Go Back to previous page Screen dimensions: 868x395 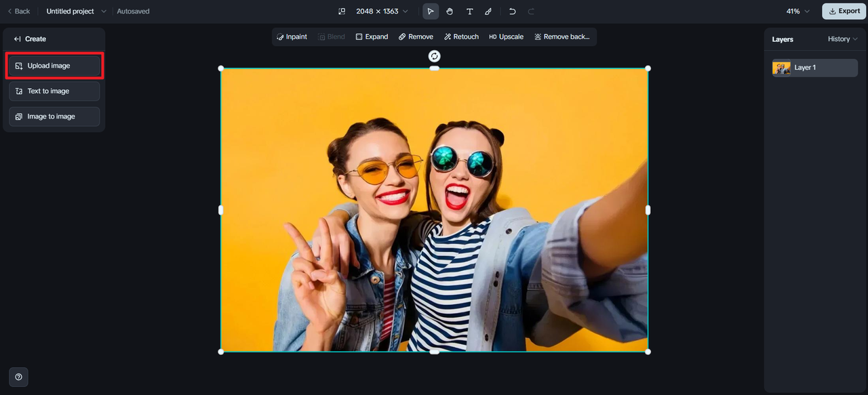click(18, 12)
